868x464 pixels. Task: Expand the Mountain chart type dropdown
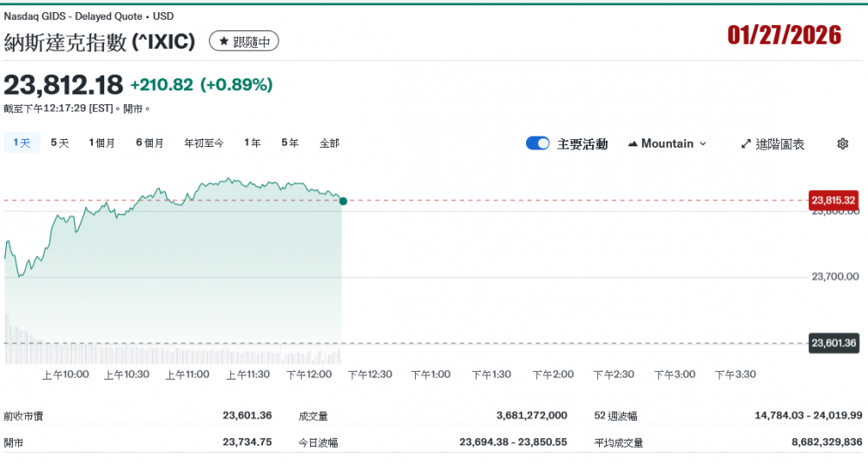click(x=702, y=143)
